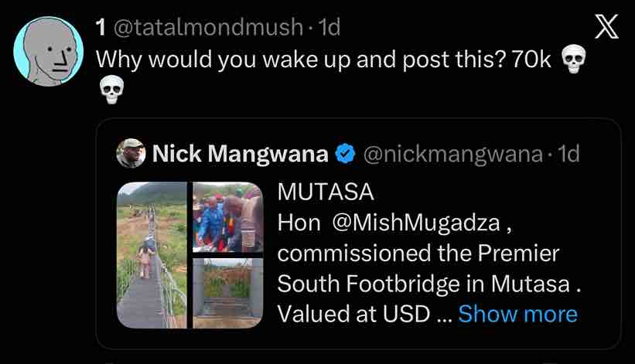Click the skull emoji on second line
The width and height of the screenshot is (635, 364).
click(112, 90)
